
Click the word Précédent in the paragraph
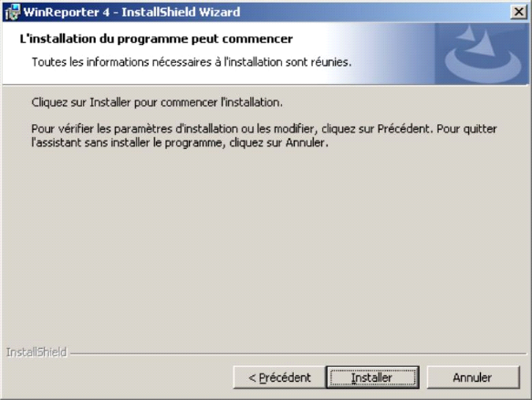click(403, 129)
